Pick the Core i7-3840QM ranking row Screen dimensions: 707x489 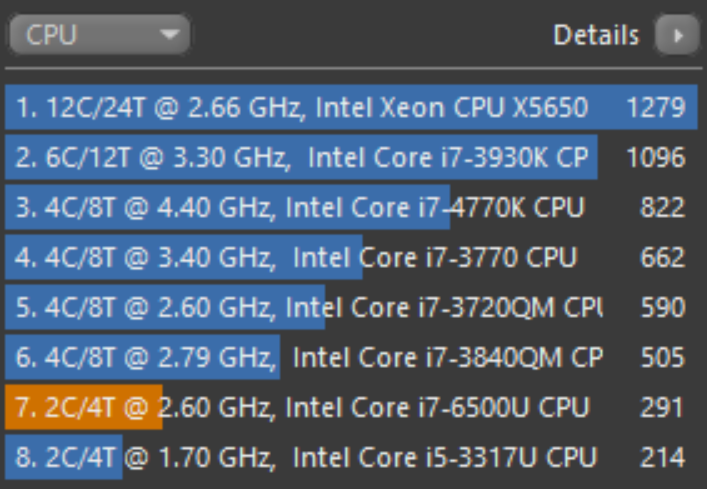tap(351, 357)
